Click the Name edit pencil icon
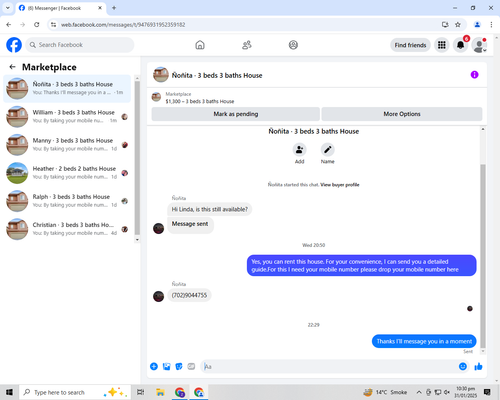Image resolution: width=500 pixels, height=400 pixels. 328,150
